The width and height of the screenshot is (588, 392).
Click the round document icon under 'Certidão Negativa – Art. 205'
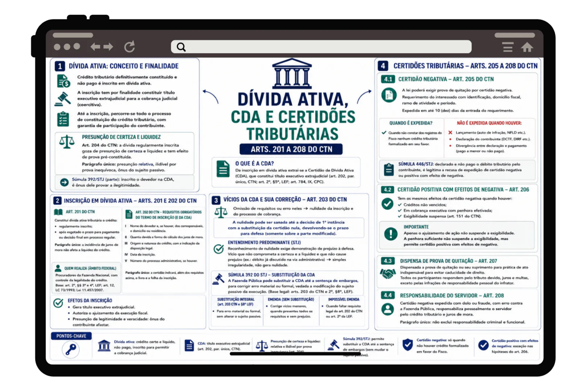point(389,95)
